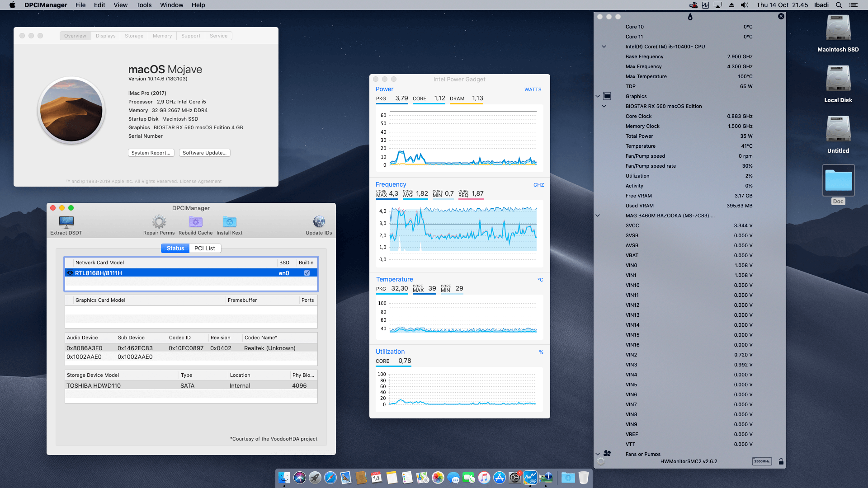
Task: Open the License Agreement link
Action: 201,181
